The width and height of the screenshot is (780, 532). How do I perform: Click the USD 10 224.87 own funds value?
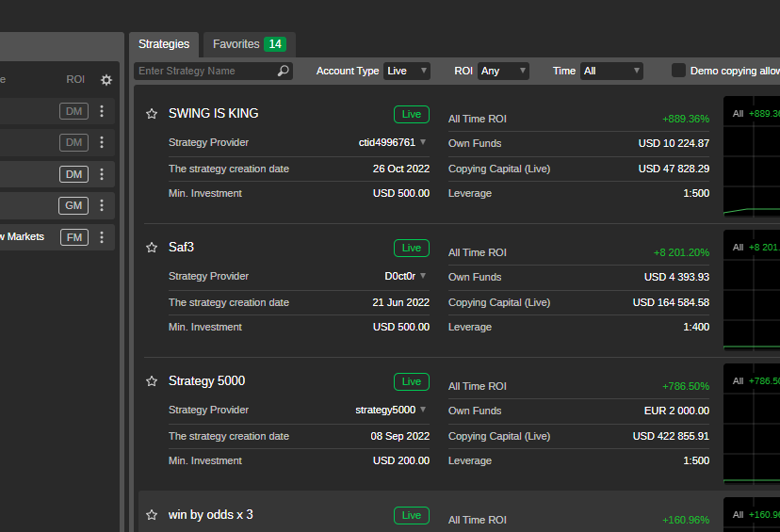(674, 144)
